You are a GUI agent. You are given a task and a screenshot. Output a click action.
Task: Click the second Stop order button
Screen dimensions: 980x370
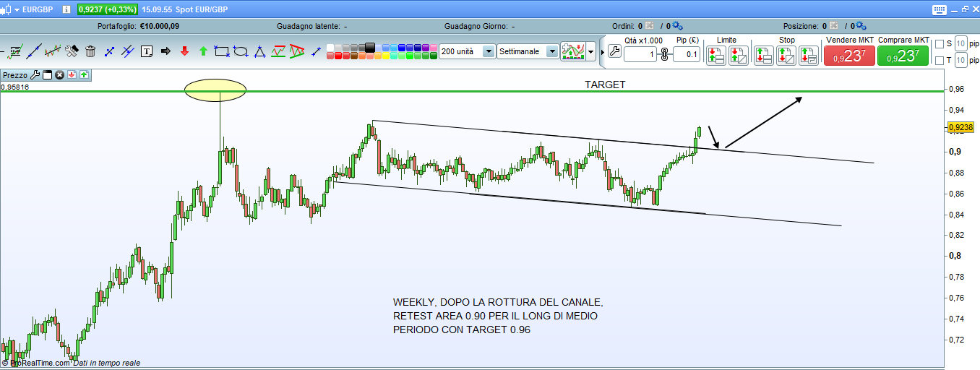pyautogui.click(x=786, y=56)
